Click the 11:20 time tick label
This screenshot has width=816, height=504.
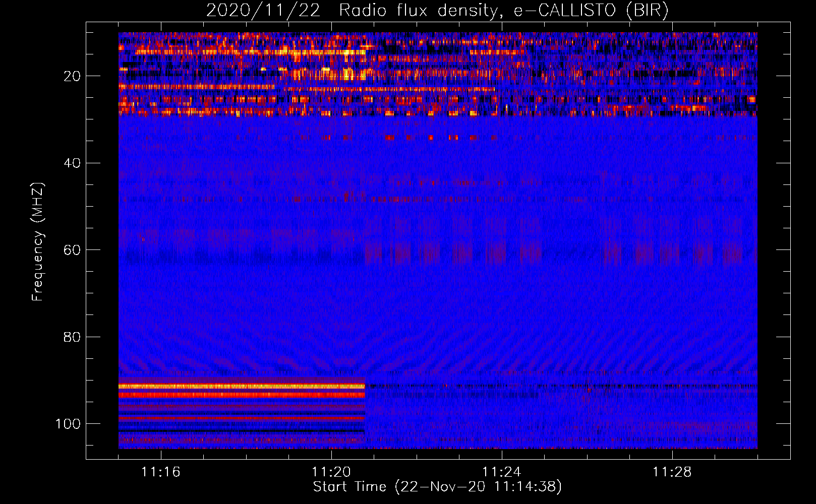[331, 472]
